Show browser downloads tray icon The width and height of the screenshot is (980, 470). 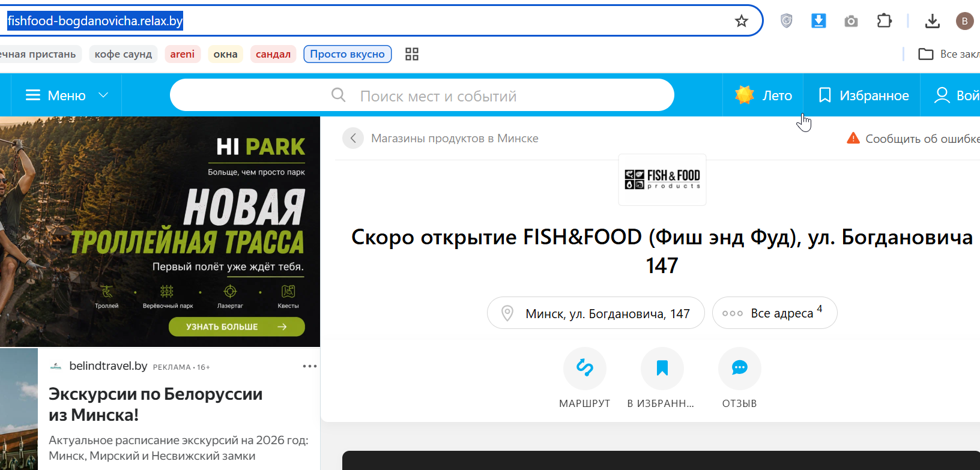[x=933, y=22]
